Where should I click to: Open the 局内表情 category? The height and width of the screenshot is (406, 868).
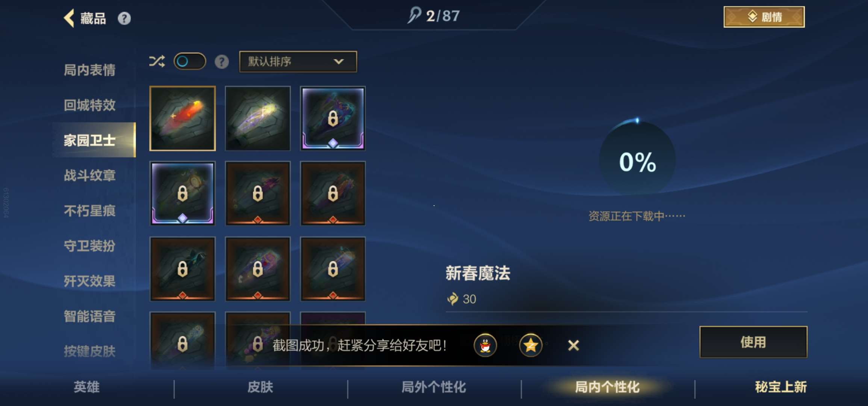point(89,70)
